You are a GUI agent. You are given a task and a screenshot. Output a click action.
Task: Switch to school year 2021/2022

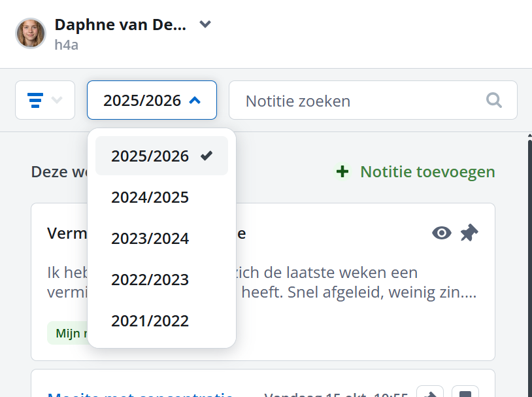[150, 320]
